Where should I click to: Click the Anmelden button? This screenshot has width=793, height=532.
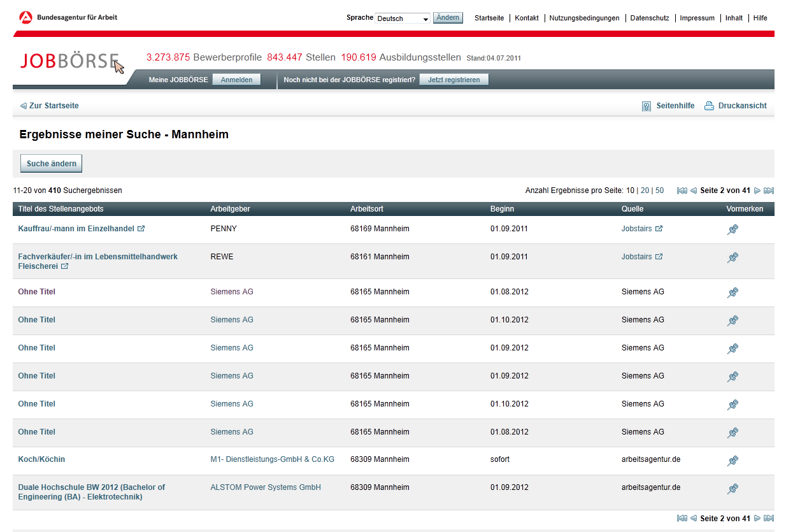236,80
